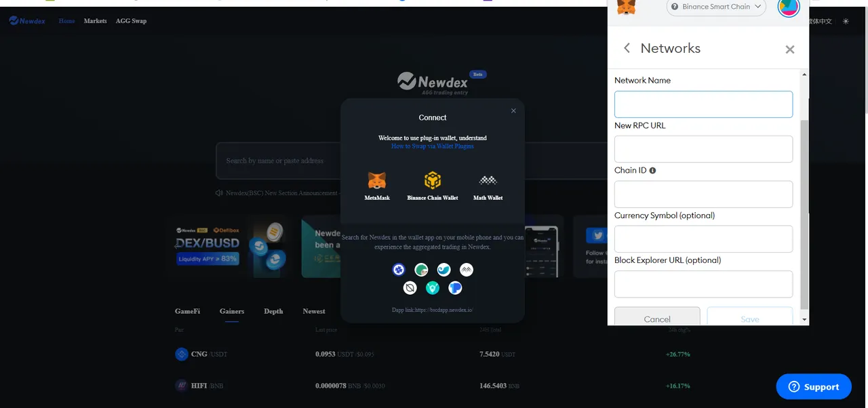This screenshot has width=868, height=408.
Task: Close the Connect dialog with X
Action: tap(513, 110)
